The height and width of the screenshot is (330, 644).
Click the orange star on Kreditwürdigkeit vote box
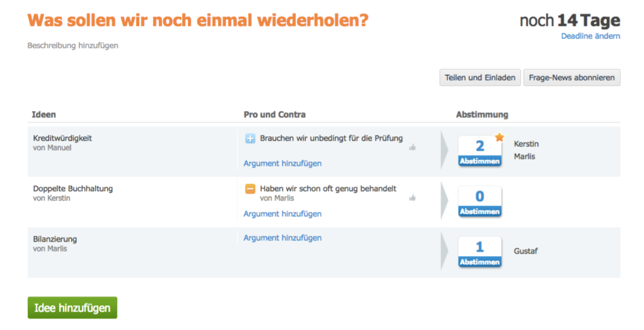500,138
